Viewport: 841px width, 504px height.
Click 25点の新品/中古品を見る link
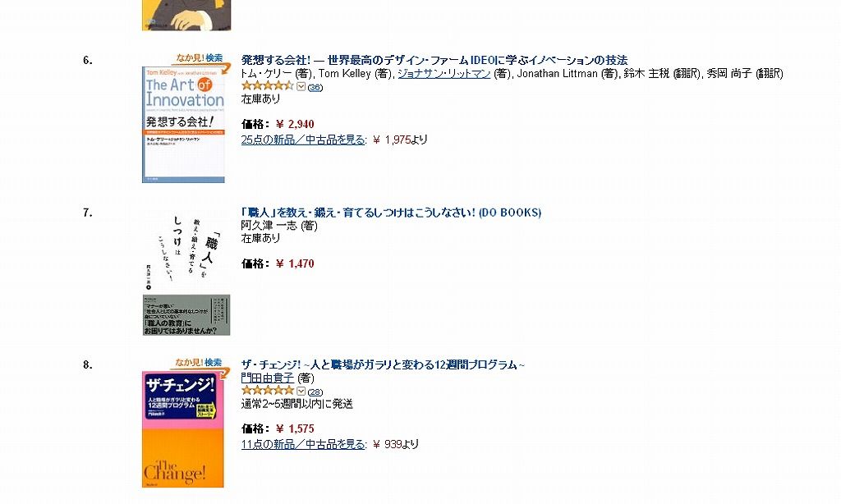[303, 140]
